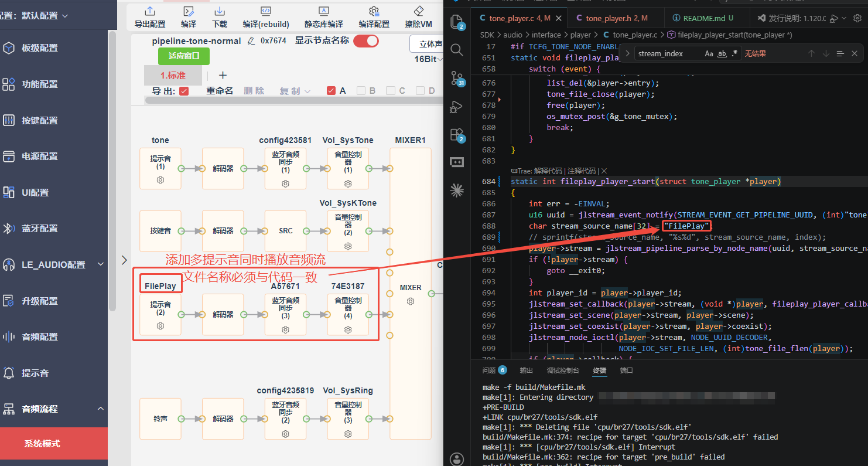Close the find widget
Screen dimensions: 868x466
click(855, 53)
